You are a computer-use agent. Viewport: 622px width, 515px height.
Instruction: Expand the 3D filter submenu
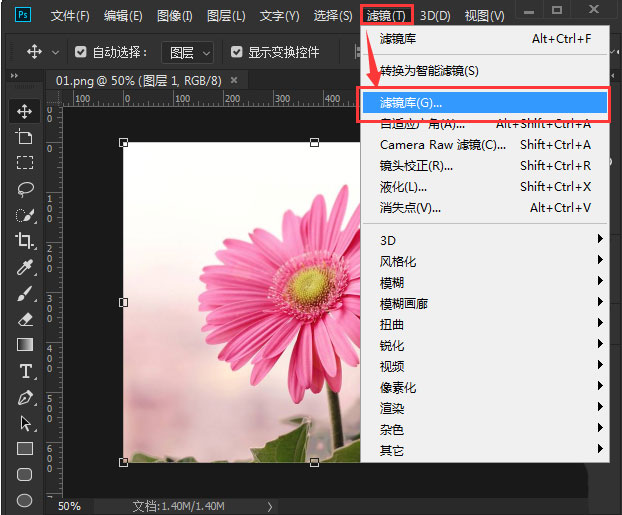[486, 240]
